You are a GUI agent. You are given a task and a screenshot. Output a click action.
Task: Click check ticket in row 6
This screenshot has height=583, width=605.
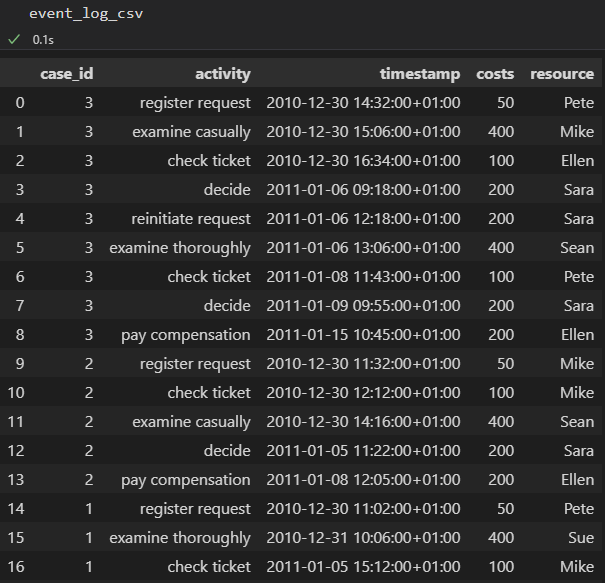tap(209, 277)
